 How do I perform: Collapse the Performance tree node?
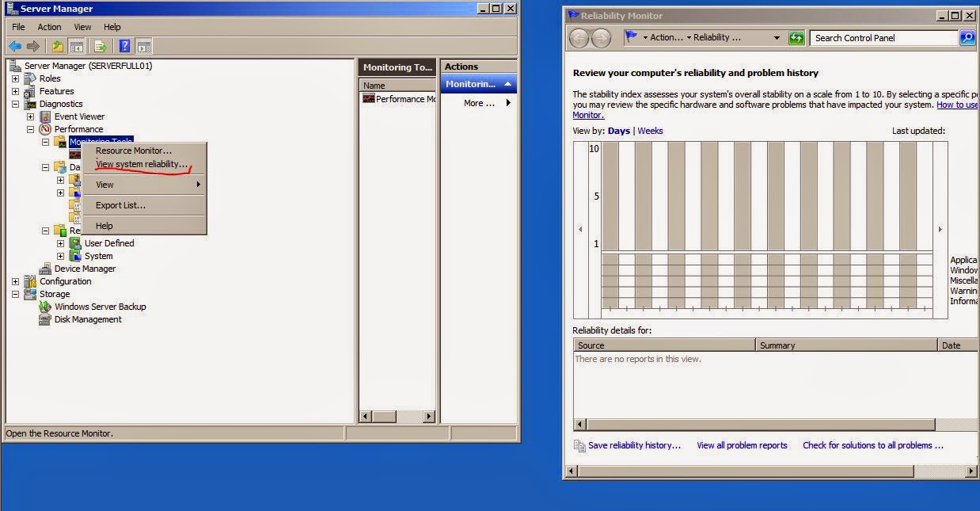click(30, 129)
